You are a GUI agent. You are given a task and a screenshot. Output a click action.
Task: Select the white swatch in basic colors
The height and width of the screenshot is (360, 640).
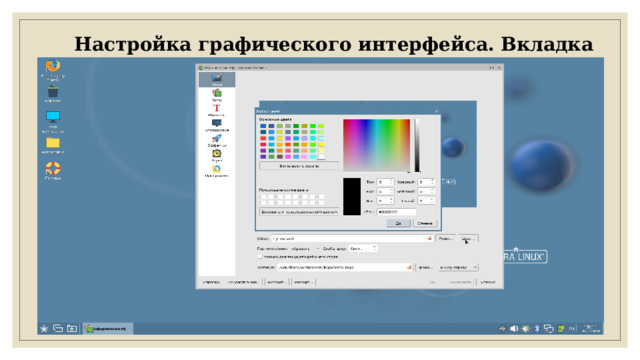321,157
